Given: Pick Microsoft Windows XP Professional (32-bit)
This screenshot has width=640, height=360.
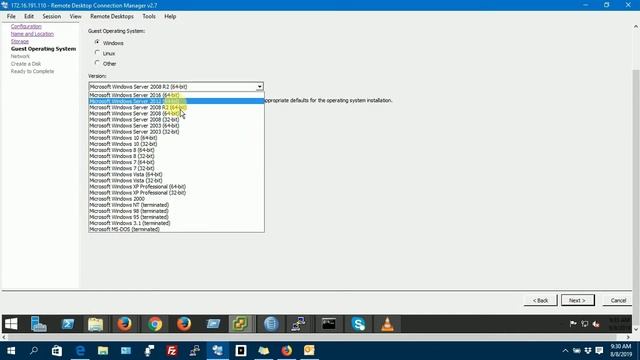Looking at the screenshot, I should pos(176,193).
